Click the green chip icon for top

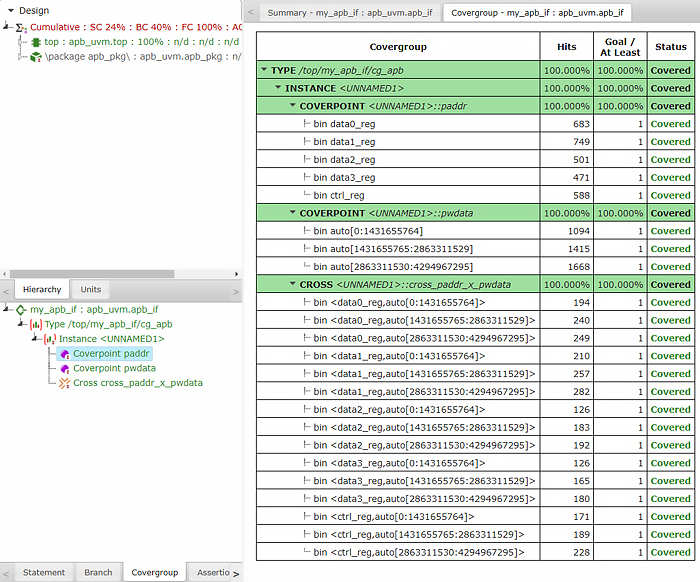tap(36, 42)
